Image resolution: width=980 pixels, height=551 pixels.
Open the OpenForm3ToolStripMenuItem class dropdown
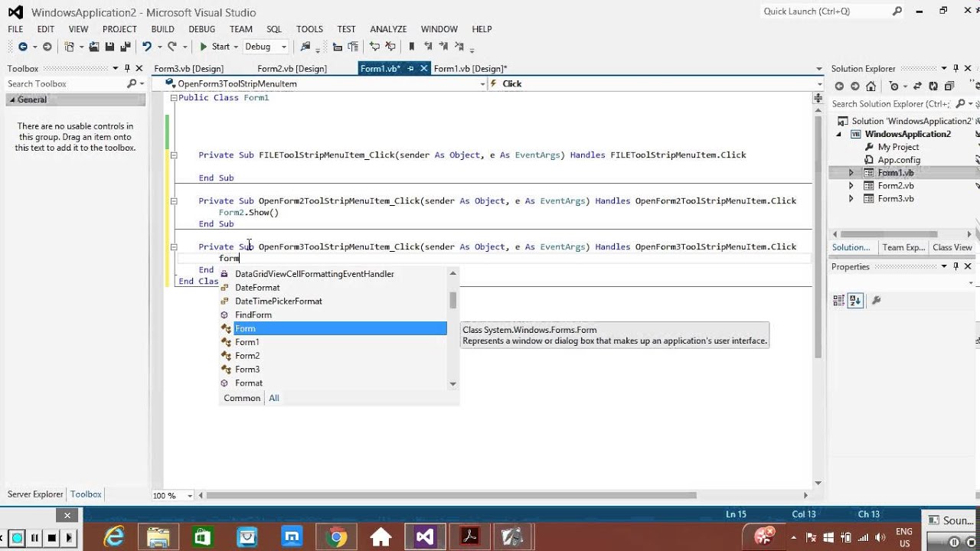click(x=482, y=83)
